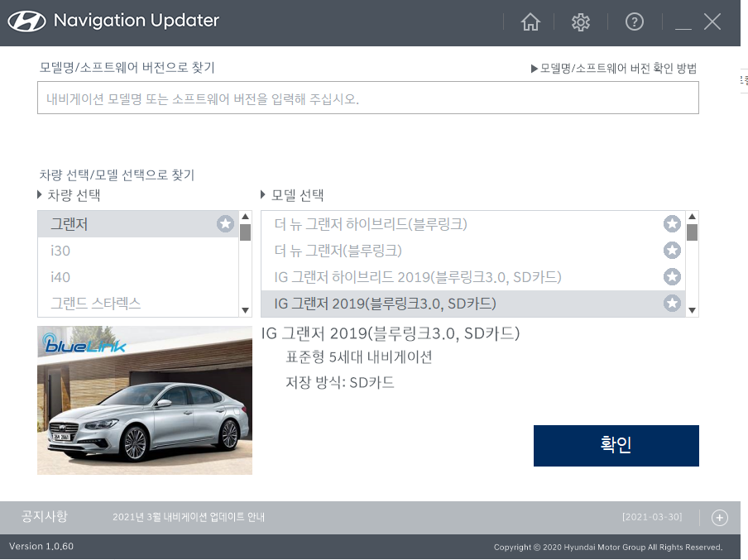Select i40 in the vehicle list

138,276
